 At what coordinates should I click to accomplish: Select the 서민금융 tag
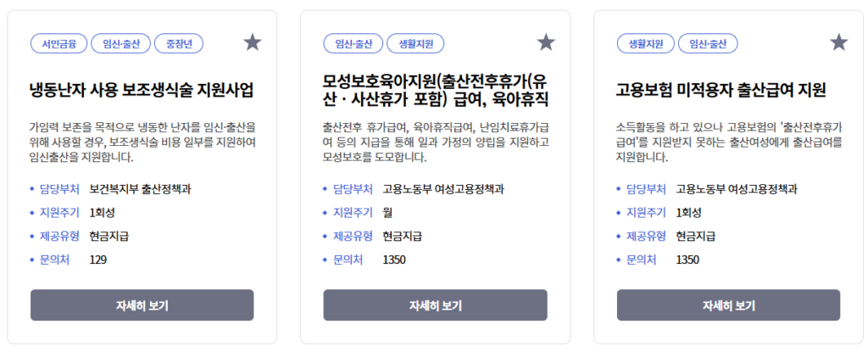[x=59, y=43]
